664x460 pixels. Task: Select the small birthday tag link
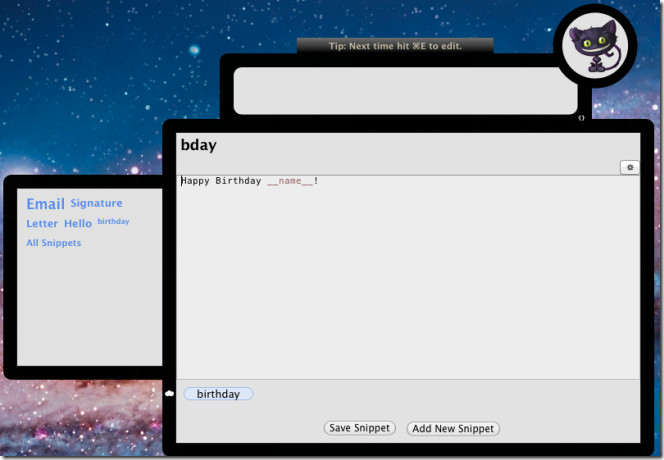click(x=113, y=221)
